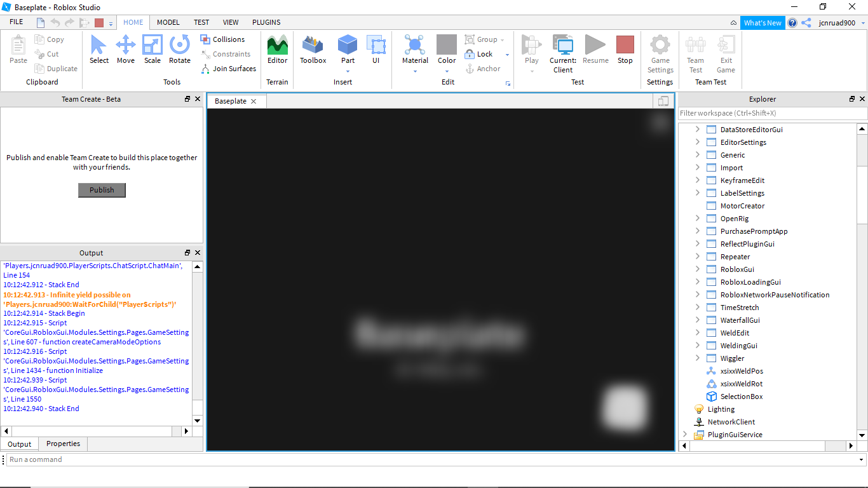Click Current: Client view icon
868x488 pixels.
563,45
